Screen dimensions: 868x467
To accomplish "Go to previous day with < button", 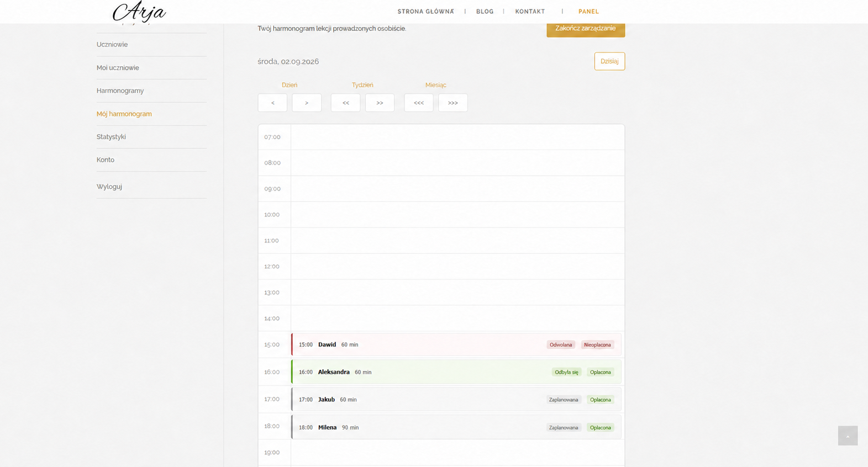I will (272, 103).
